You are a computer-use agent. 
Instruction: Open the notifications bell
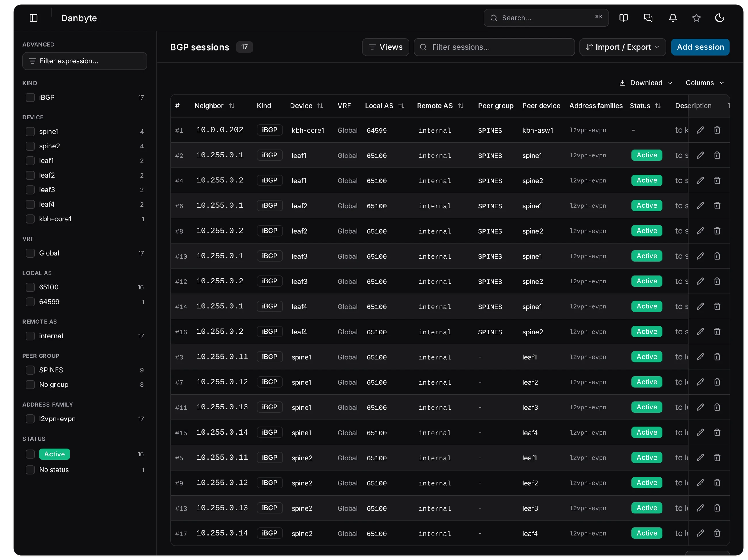click(673, 18)
